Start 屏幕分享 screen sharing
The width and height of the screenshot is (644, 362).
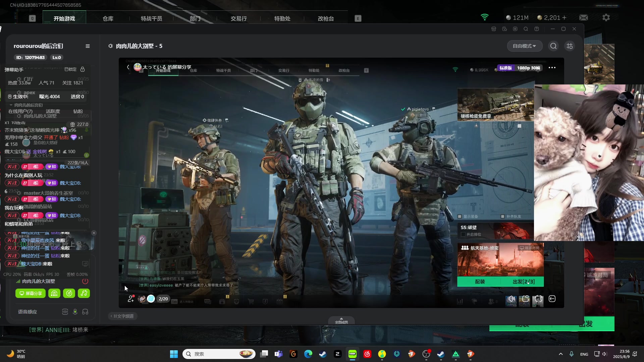(31, 293)
